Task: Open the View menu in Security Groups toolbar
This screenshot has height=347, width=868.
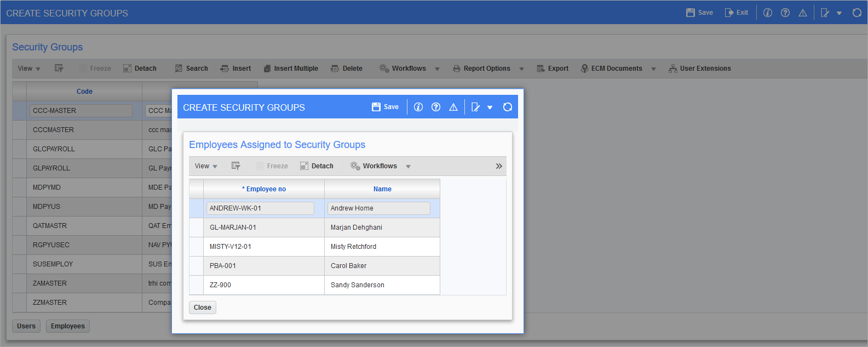Action: click(x=29, y=69)
